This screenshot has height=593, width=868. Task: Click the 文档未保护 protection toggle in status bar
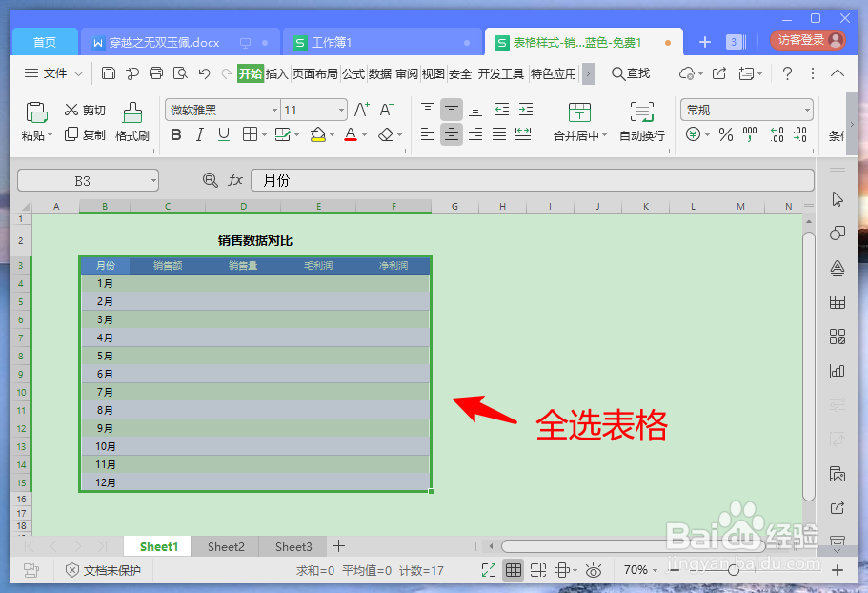point(111,569)
